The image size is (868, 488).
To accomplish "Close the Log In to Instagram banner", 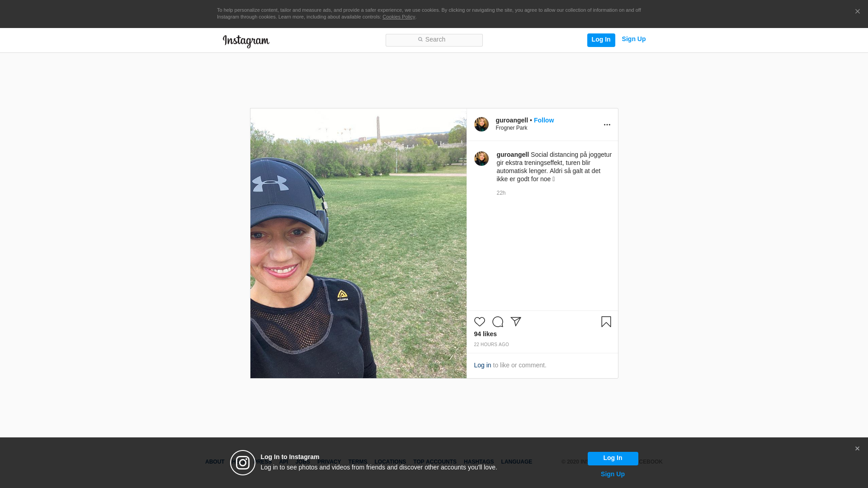I will click(857, 449).
